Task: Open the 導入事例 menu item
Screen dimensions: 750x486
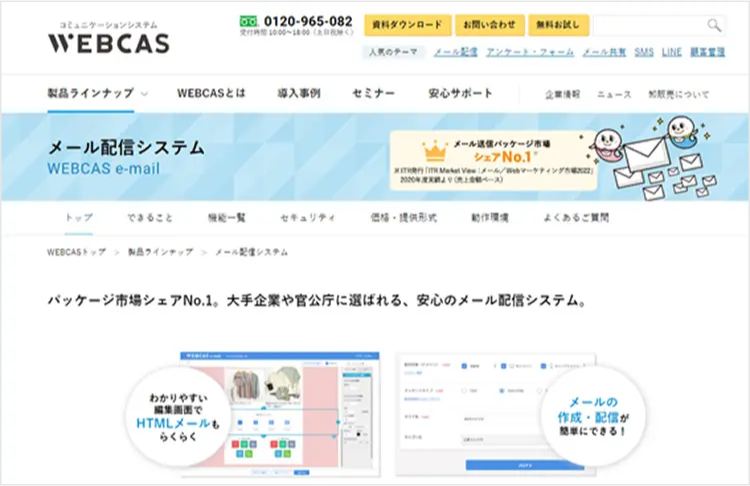Action: click(x=299, y=93)
